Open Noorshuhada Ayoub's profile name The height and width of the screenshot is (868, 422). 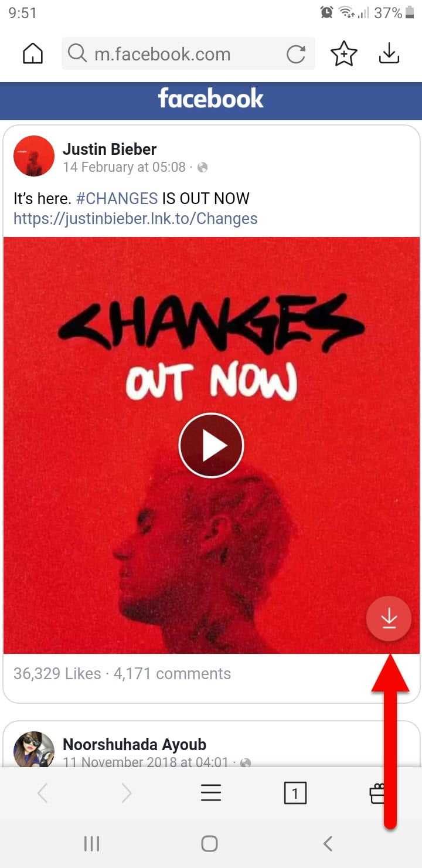coord(134,745)
